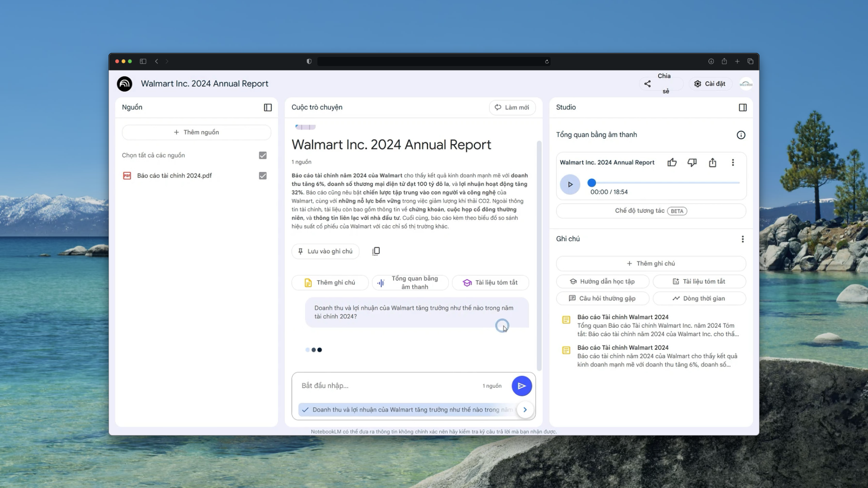Share the Walmart audio overview via export icon
This screenshot has height=488, width=868.
click(712, 163)
